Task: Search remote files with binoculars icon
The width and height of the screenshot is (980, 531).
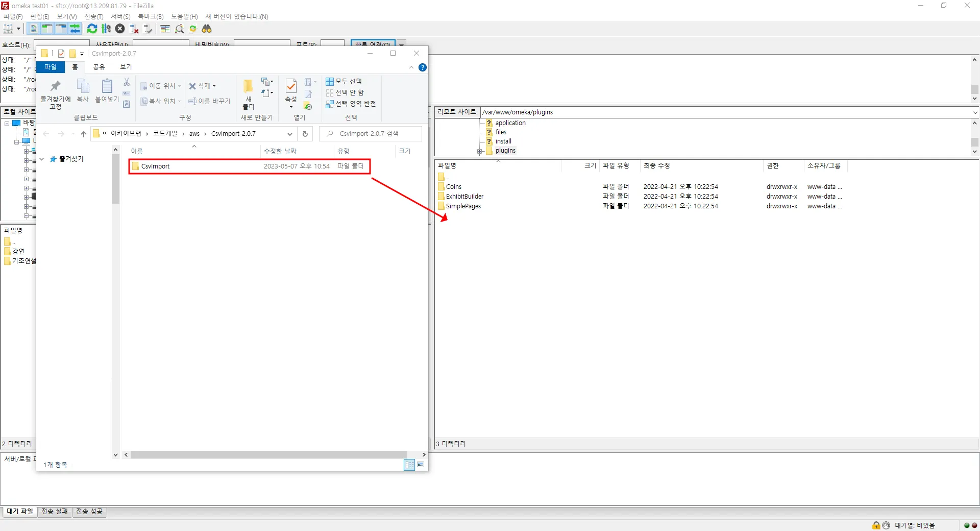Action: coord(207,29)
